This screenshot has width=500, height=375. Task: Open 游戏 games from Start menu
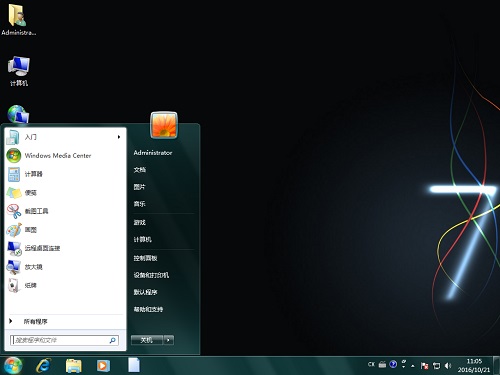click(140, 222)
